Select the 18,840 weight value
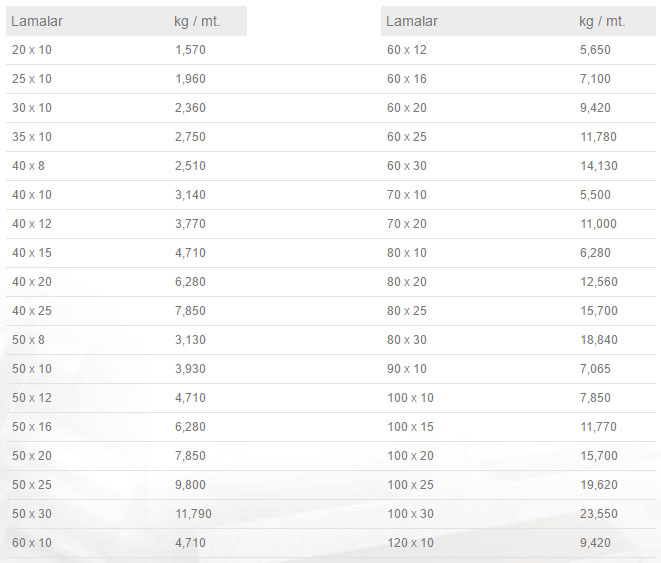The width and height of the screenshot is (661, 563). pos(598,340)
